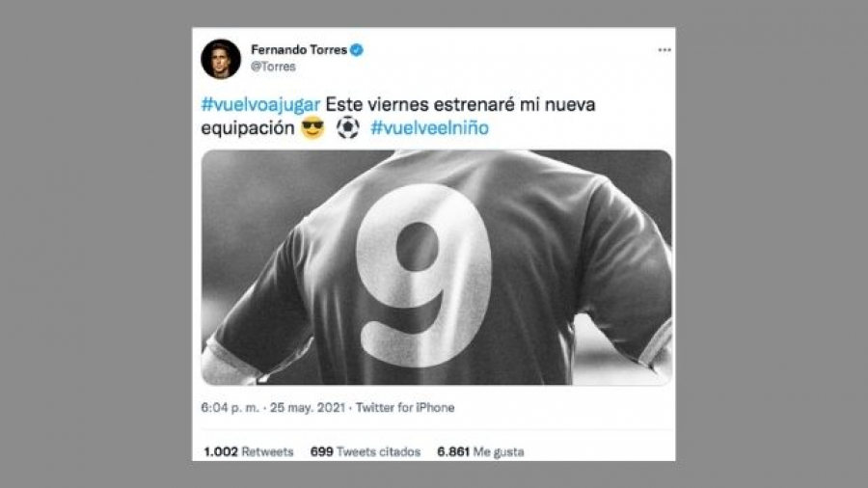Screen dimensions: 868x488
Task: Click the sunglasses face emoji
Action: 312,128
